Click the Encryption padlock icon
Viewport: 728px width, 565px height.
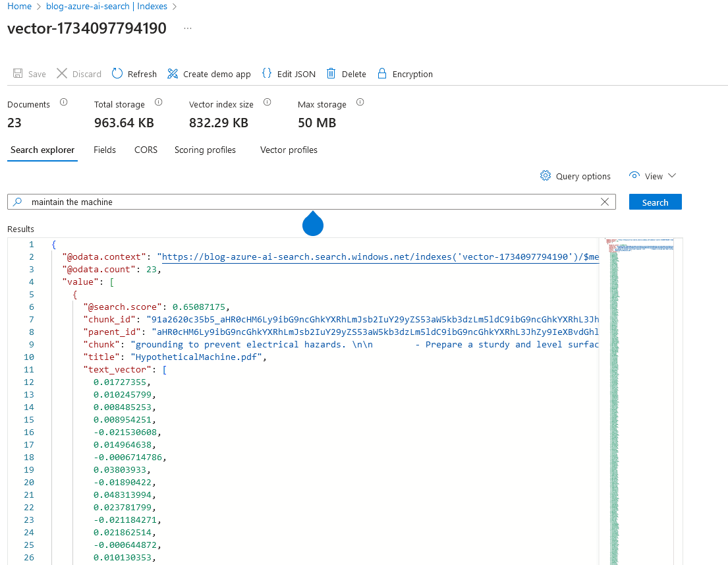[381, 73]
